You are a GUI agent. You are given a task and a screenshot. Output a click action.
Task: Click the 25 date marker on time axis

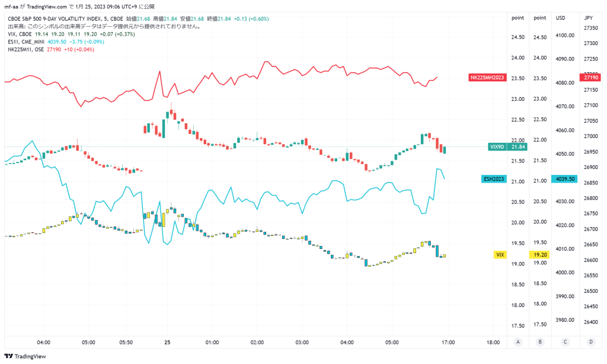[167, 342]
